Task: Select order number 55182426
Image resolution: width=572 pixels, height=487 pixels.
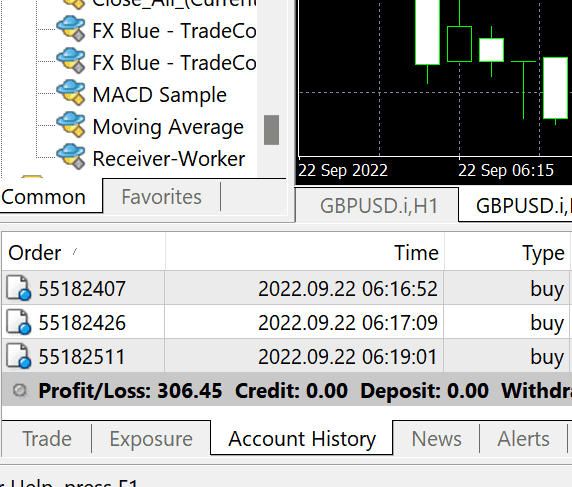Action: pos(82,322)
